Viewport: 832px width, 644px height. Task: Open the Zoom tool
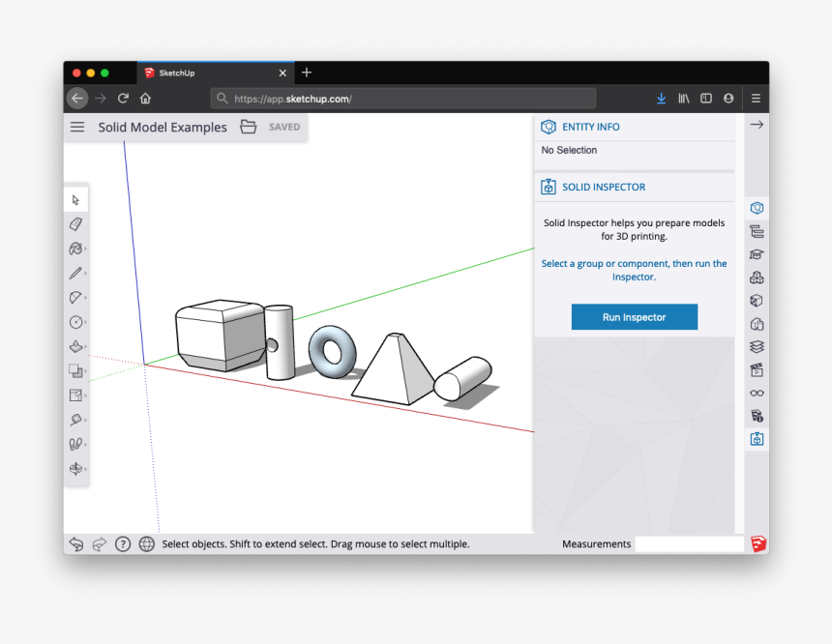[76, 420]
